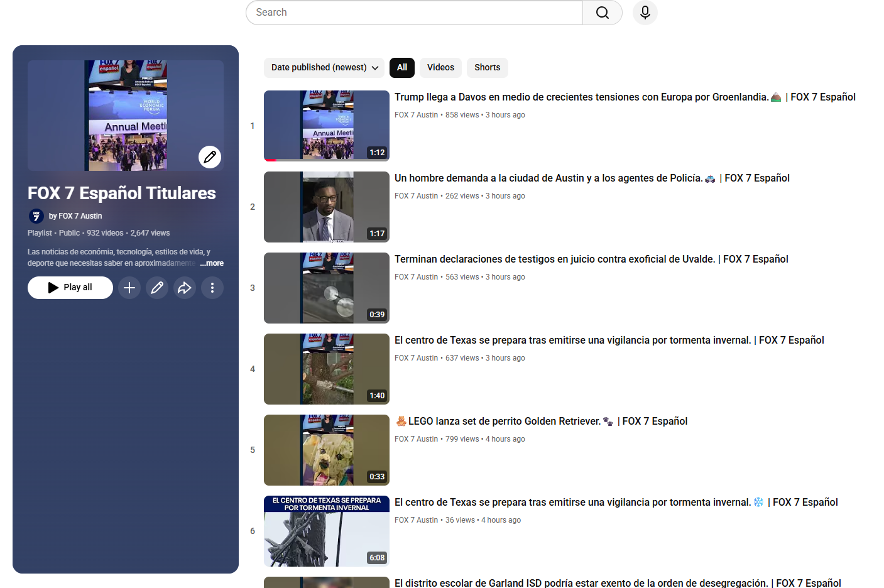The height and width of the screenshot is (588, 884).
Task: Open Trump llega a Davos video title
Action: 625,97
